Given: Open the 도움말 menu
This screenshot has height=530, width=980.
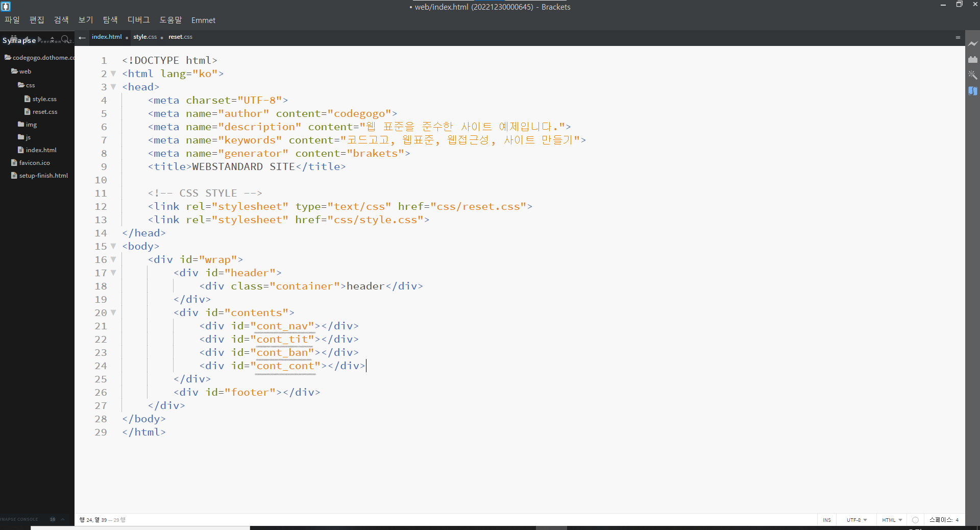Looking at the screenshot, I should (x=170, y=20).
